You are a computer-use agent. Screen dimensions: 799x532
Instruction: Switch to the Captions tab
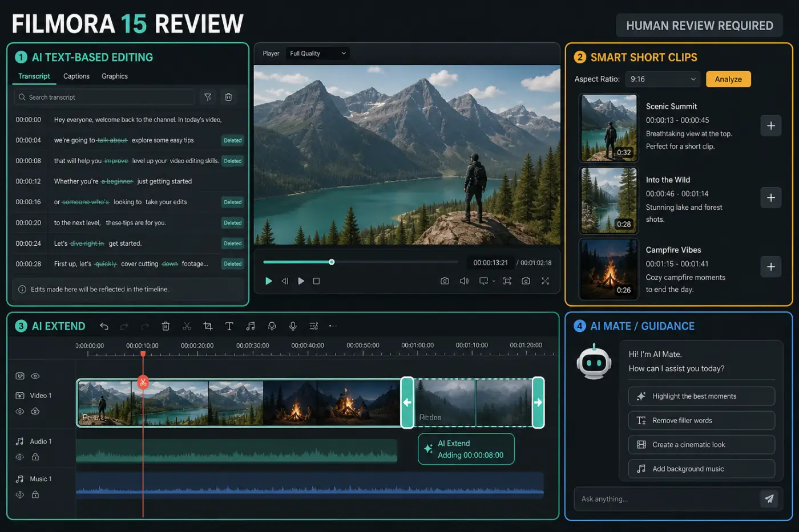point(76,76)
